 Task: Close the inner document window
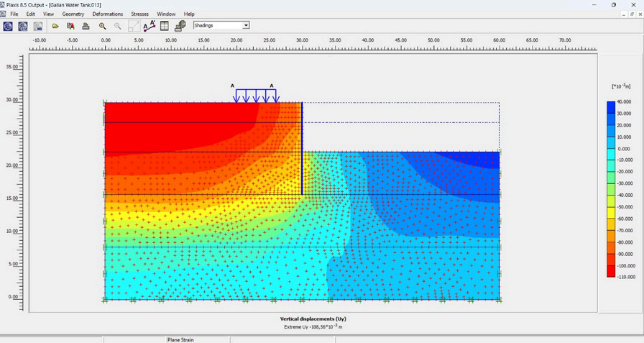tap(640, 14)
